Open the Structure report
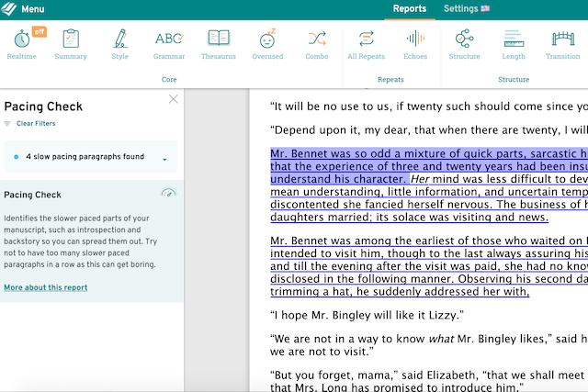588x392 pixels. coord(464,45)
